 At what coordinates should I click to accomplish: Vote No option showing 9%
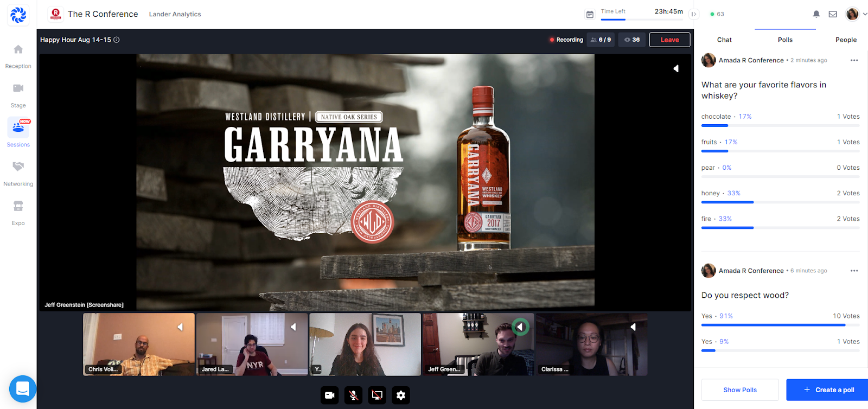[781, 345]
